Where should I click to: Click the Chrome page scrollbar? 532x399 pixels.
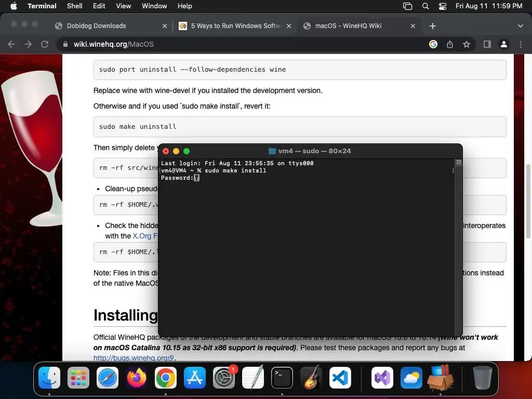(528, 201)
